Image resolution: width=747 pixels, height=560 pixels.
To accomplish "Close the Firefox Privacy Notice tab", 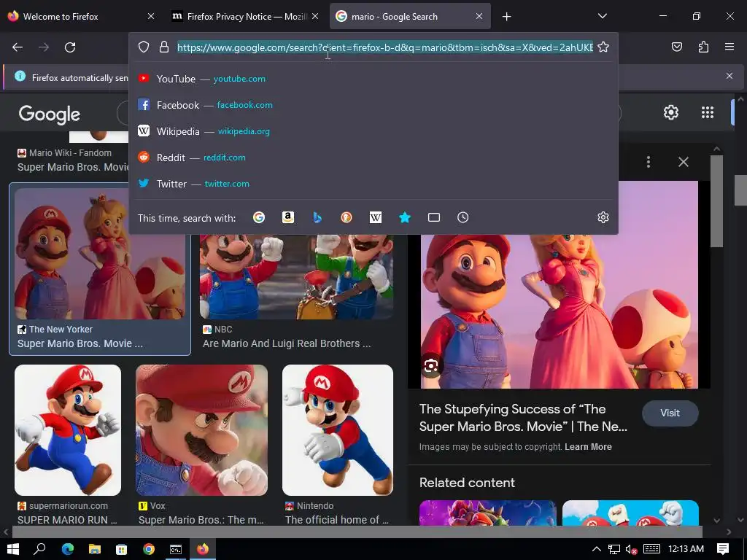I will [x=315, y=16].
